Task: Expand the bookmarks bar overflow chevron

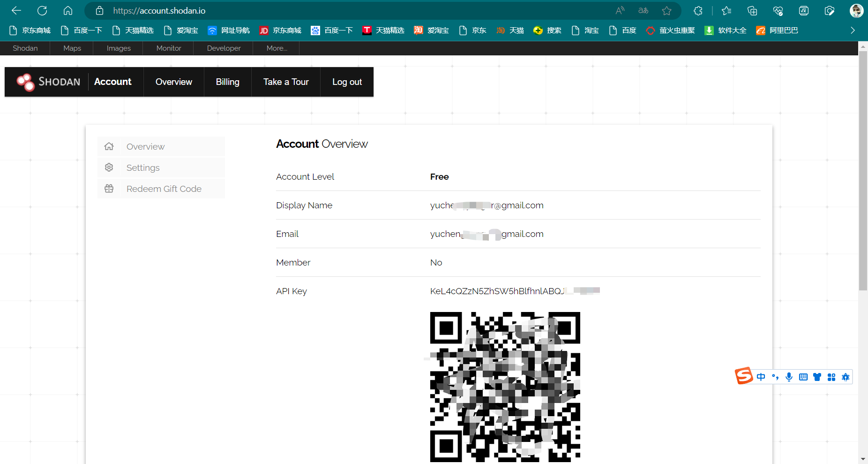Action: click(853, 30)
